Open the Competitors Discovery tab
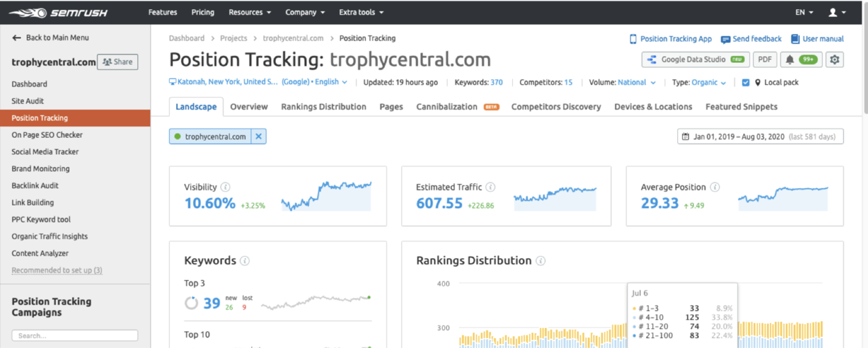 tap(556, 107)
